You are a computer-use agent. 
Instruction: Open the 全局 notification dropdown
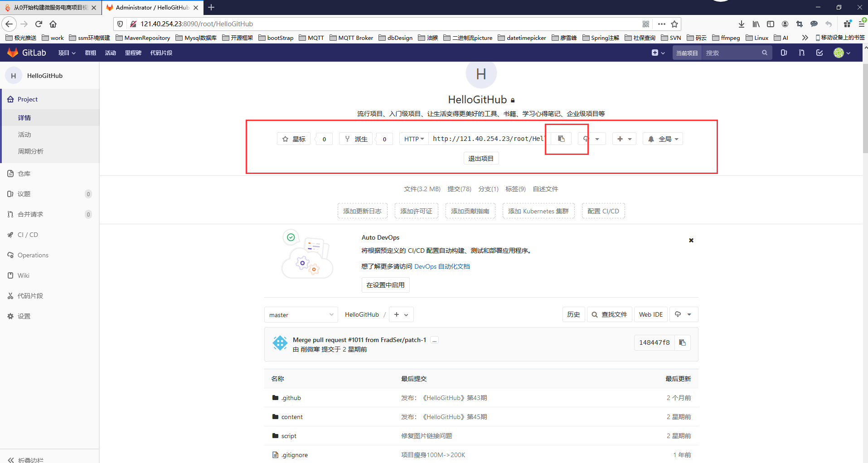click(663, 139)
